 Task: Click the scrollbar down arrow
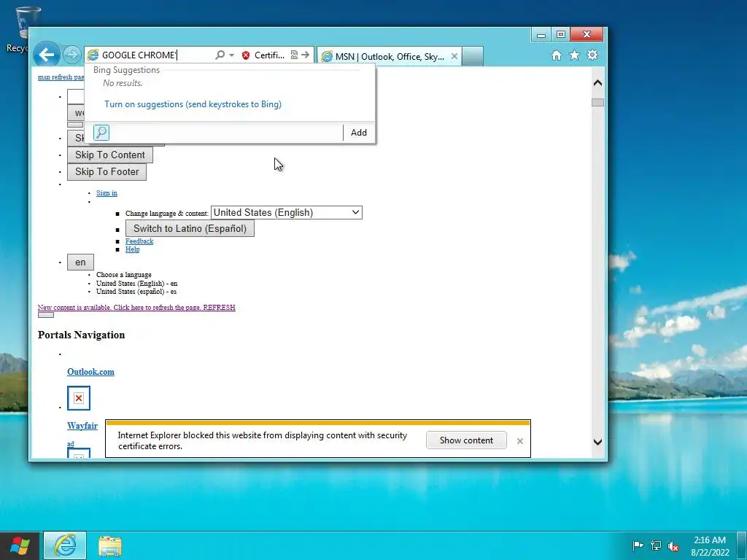click(598, 442)
